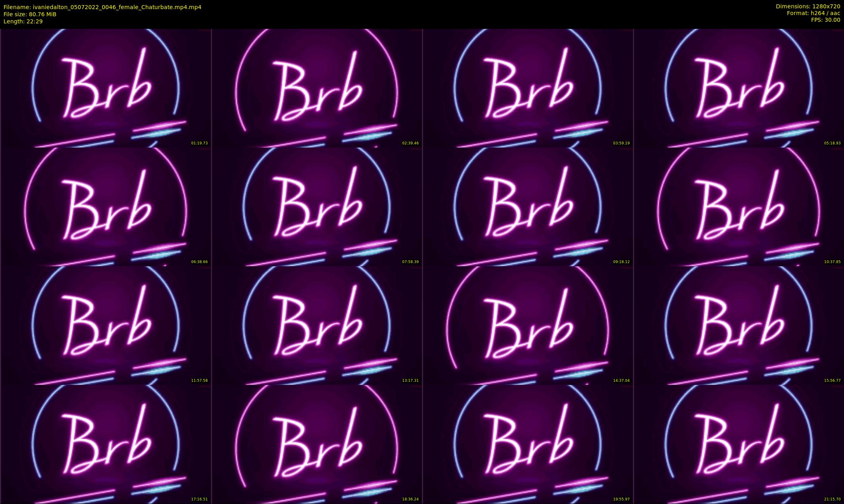Select the frame at 02:39.46
The height and width of the screenshot is (504, 844).
[317, 88]
